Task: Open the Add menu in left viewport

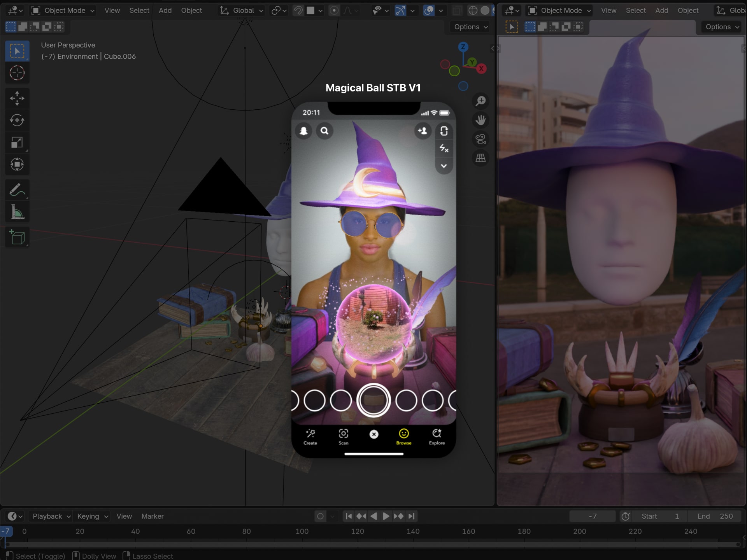Action: [165, 10]
